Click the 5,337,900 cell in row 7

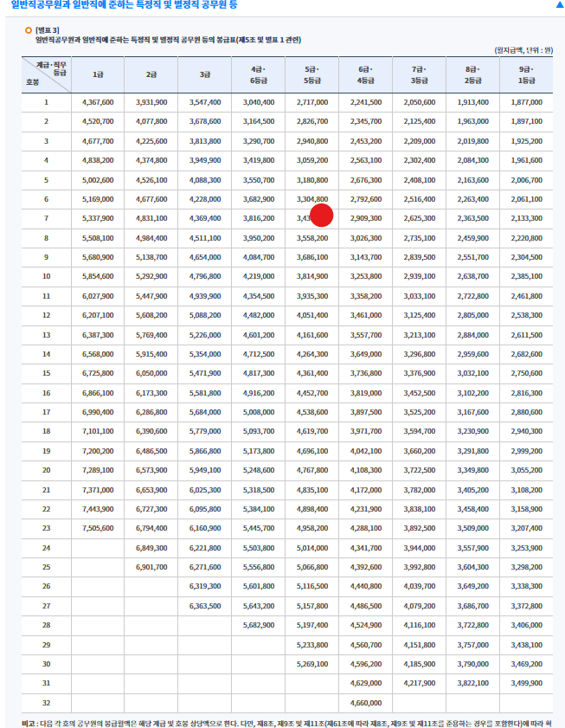[x=98, y=218]
